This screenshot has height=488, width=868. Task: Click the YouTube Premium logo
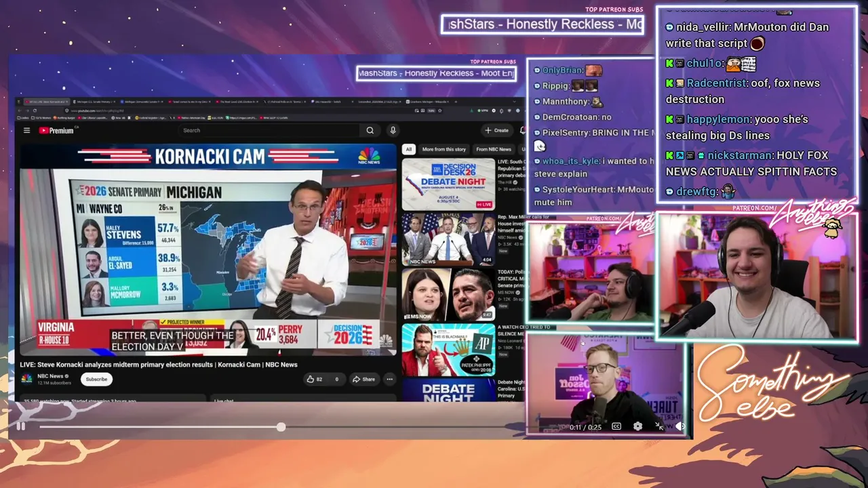click(x=56, y=130)
